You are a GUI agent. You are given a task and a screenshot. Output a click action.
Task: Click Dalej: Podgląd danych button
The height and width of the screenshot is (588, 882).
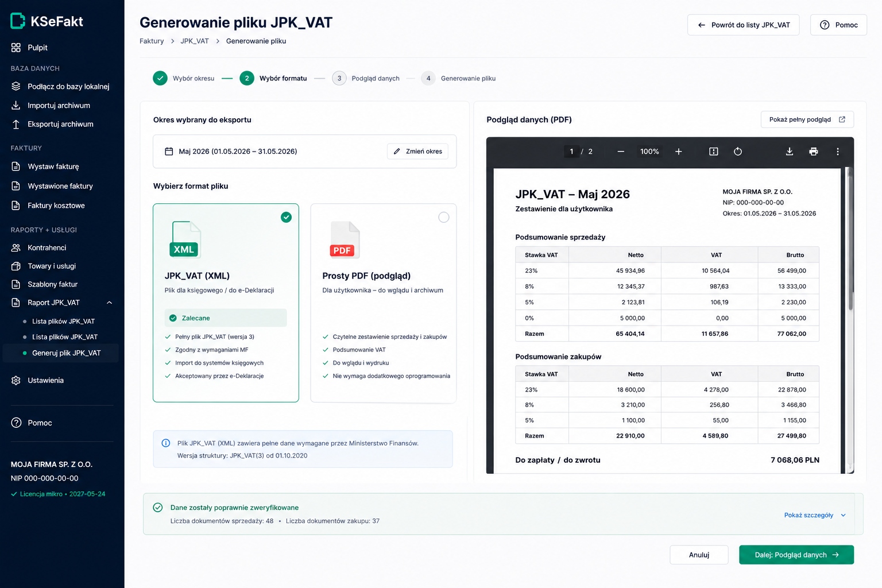click(x=796, y=555)
